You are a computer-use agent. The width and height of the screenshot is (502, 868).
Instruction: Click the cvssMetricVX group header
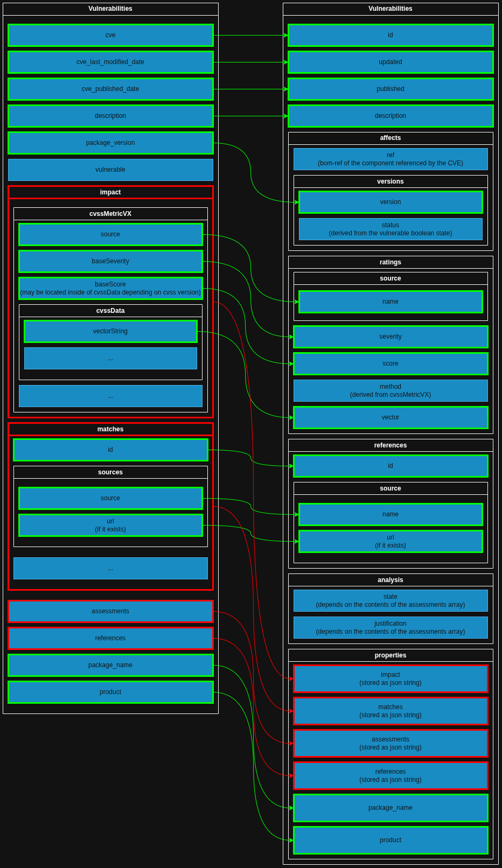110,214
